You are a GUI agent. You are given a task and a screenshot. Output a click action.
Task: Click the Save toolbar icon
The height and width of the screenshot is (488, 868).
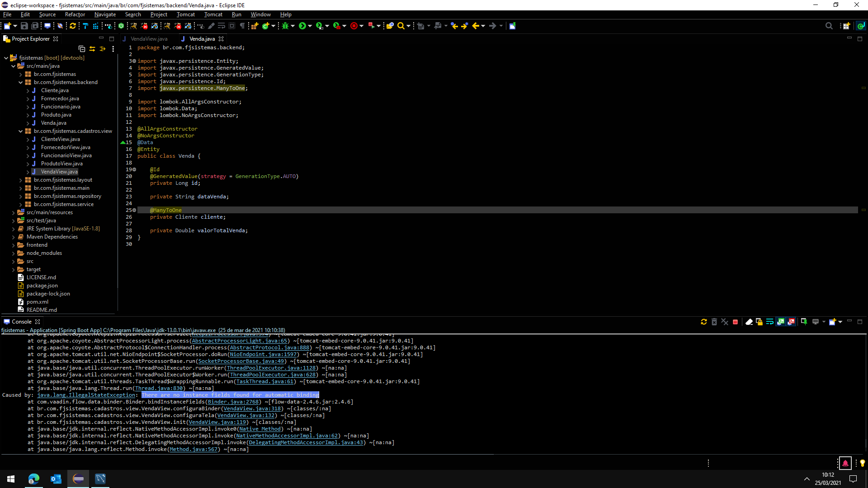pos(24,26)
